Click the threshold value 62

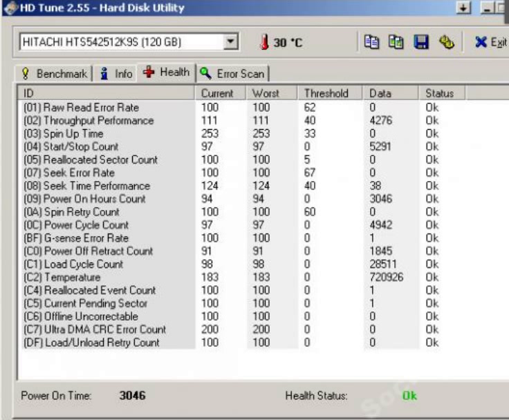click(x=310, y=107)
